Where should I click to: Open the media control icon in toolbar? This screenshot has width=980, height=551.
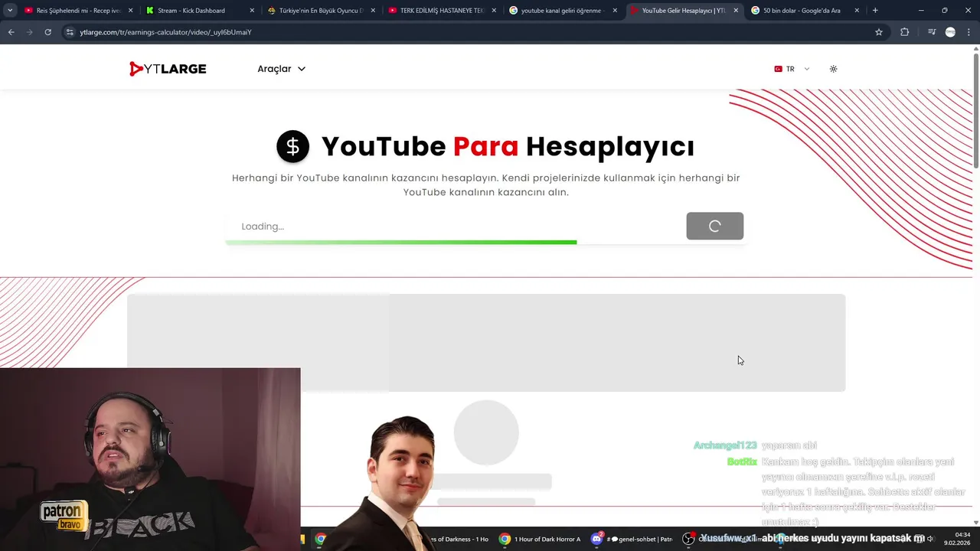coord(932,32)
